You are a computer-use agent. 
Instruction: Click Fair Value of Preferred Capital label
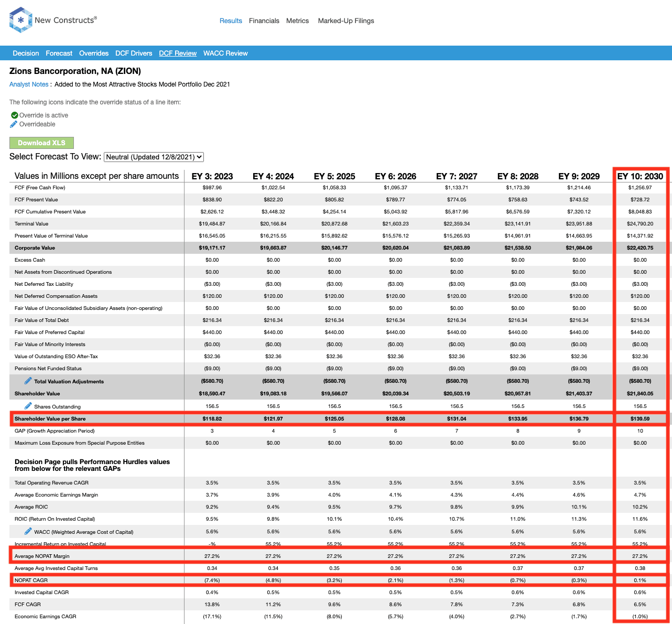49,332
